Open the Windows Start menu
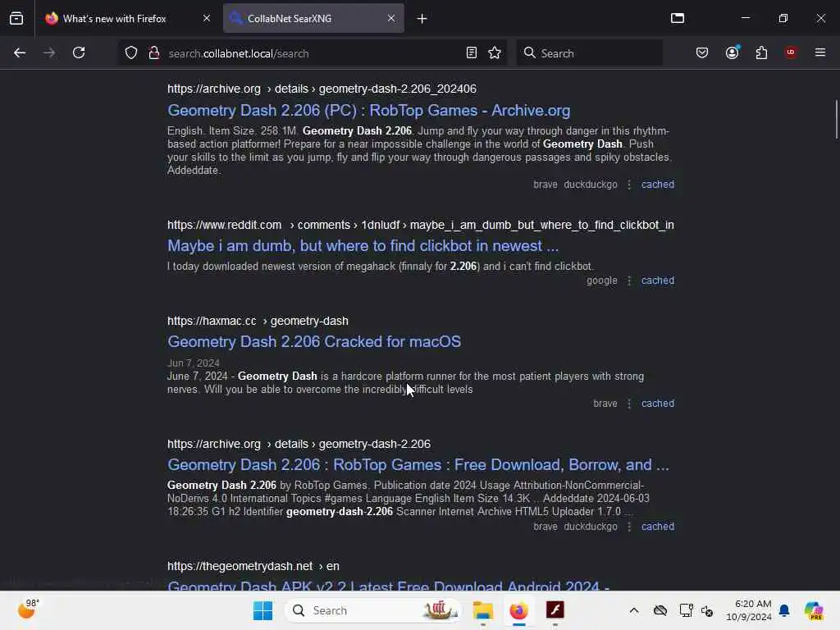This screenshot has width=840, height=630. click(x=262, y=610)
